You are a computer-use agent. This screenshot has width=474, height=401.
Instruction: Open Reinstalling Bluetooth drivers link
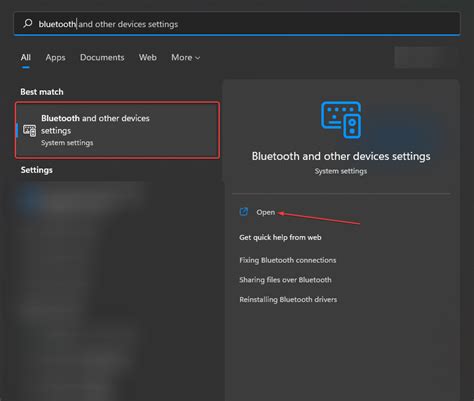(288, 299)
